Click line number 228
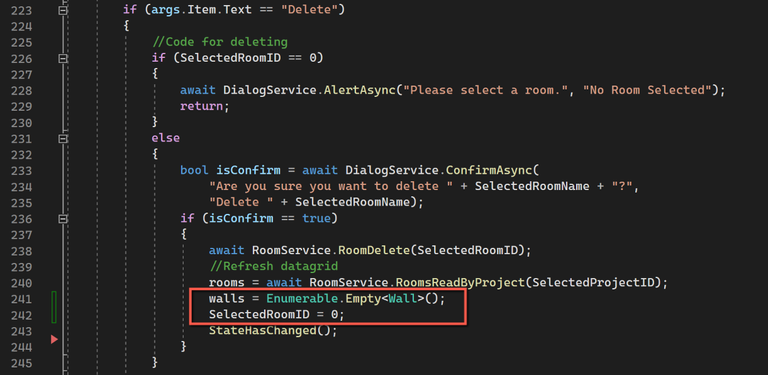 pyautogui.click(x=22, y=90)
